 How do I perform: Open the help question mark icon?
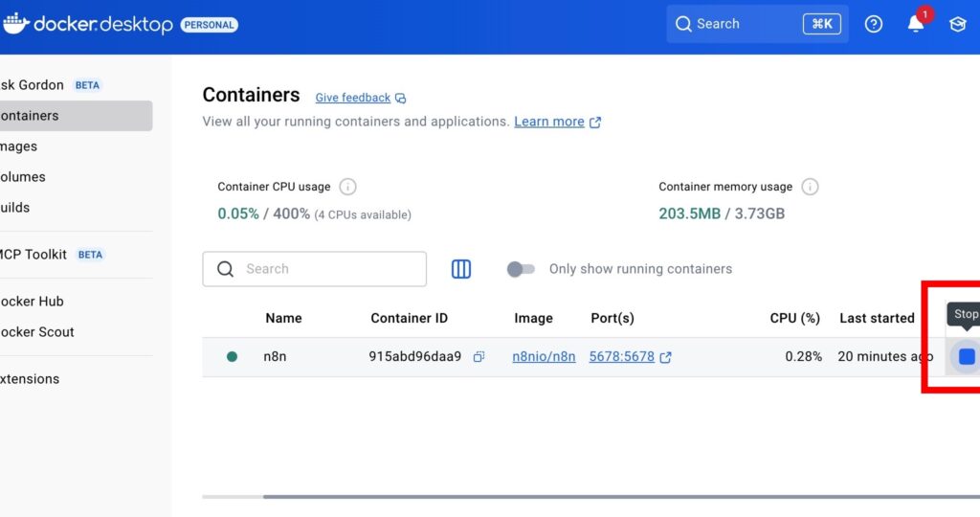coord(873,24)
